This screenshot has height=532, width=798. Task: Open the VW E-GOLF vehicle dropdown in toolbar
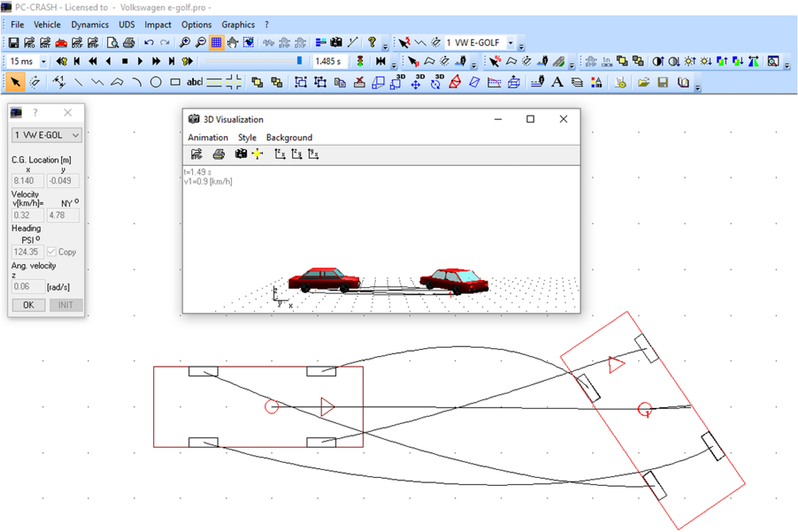[511, 43]
